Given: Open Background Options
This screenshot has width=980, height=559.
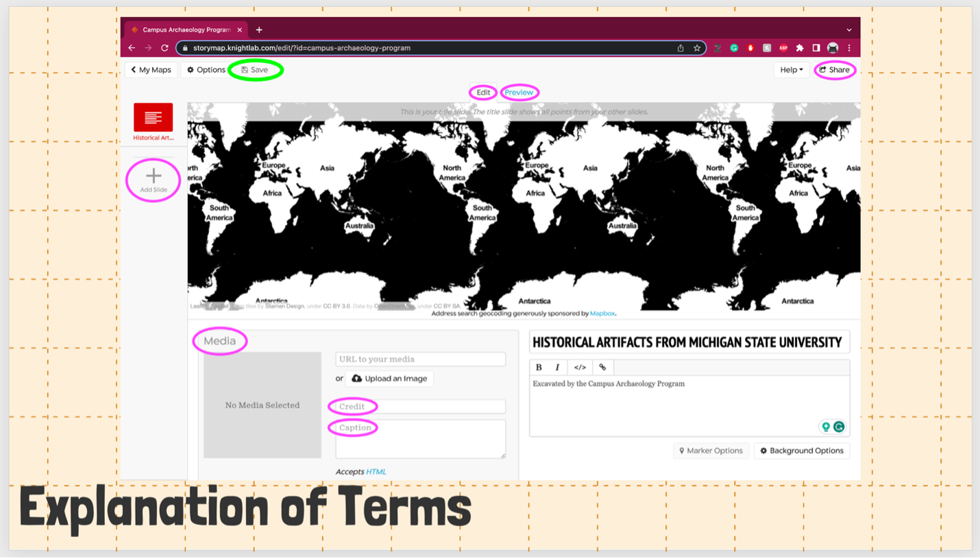Looking at the screenshot, I should pyautogui.click(x=802, y=451).
